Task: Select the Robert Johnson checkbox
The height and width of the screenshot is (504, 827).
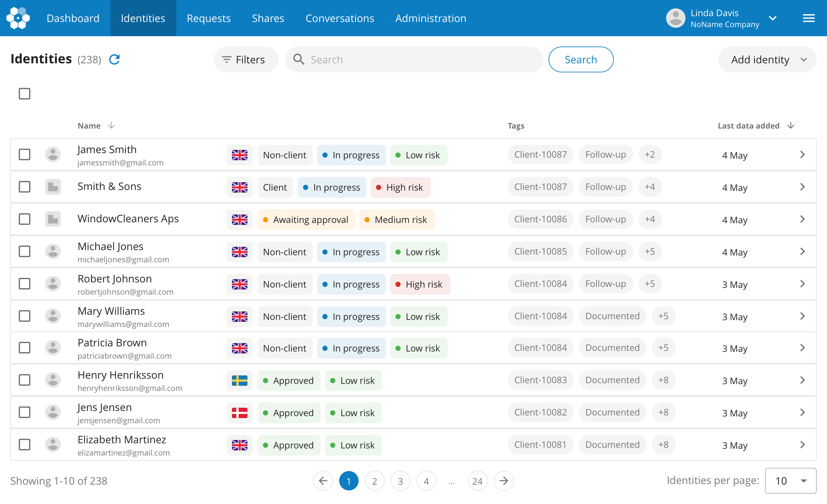Action: pyautogui.click(x=25, y=284)
